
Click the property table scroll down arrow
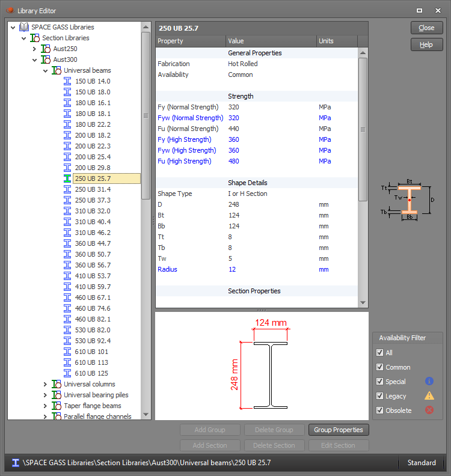pyautogui.click(x=363, y=303)
